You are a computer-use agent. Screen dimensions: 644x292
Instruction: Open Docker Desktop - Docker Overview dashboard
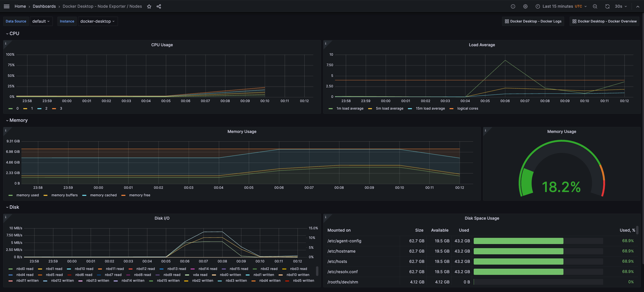point(604,21)
